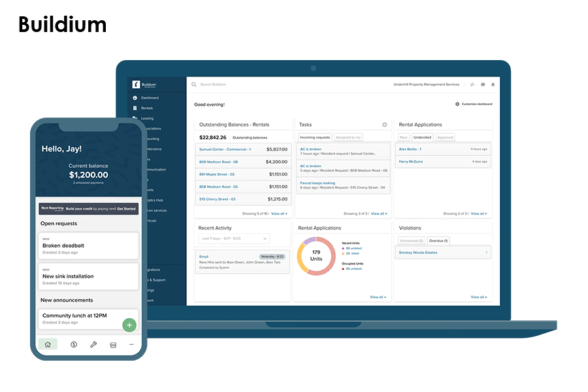
Task: Tap the three-dot more icon in phone navigation
Action: [x=131, y=344]
